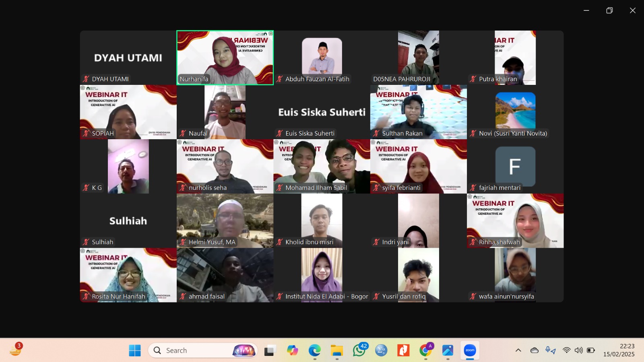This screenshot has height=362, width=644.
Task: Open File Explorer from the taskbar
Action: pos(337,350)
